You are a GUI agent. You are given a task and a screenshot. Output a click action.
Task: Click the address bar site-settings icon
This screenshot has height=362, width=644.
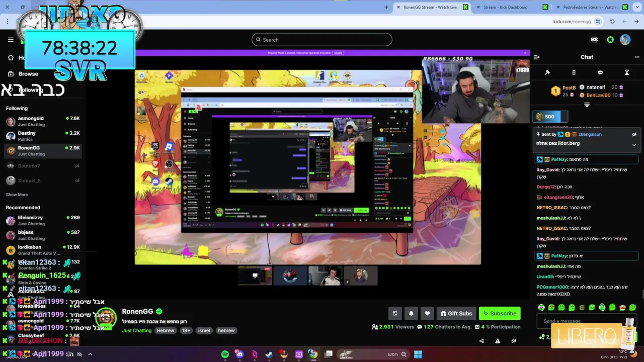598,22
